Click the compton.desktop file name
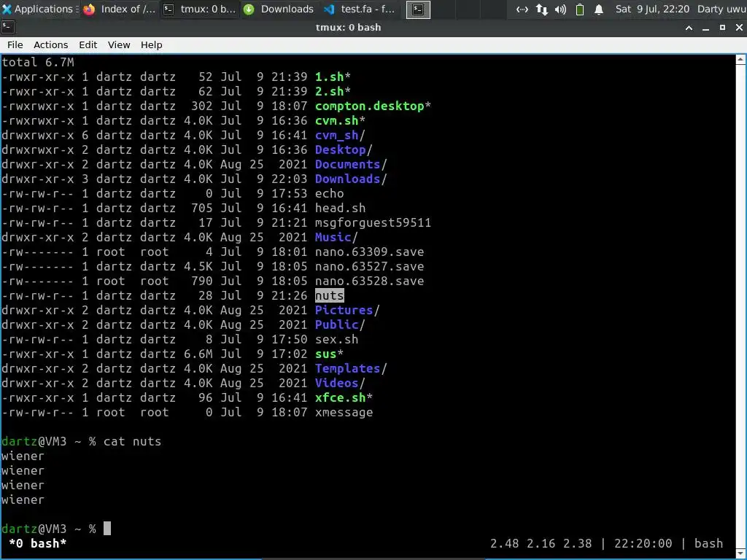The width and height of the screenshot is (747, 560). (x=369, y=106)
